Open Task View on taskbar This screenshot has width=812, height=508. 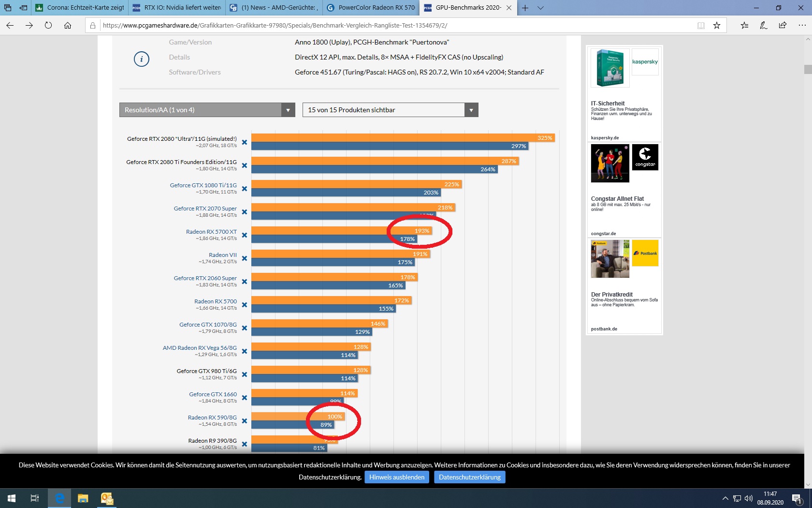coord(35,498)
